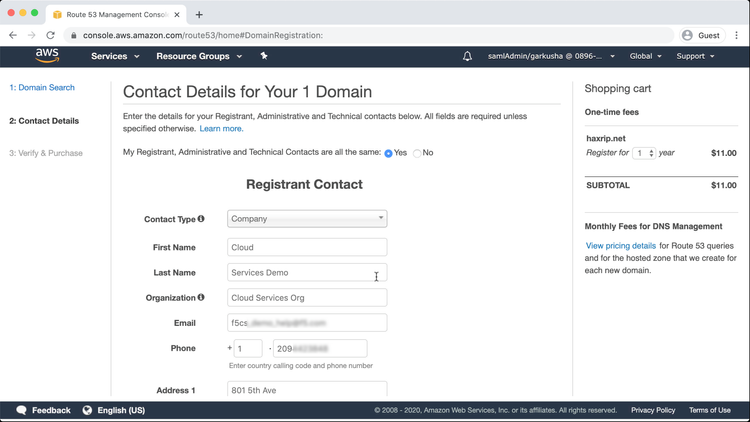Click the AWS logo home icon
Viewport: 750px width, 422px height.
pyautogui.click(x=47, y=56)
